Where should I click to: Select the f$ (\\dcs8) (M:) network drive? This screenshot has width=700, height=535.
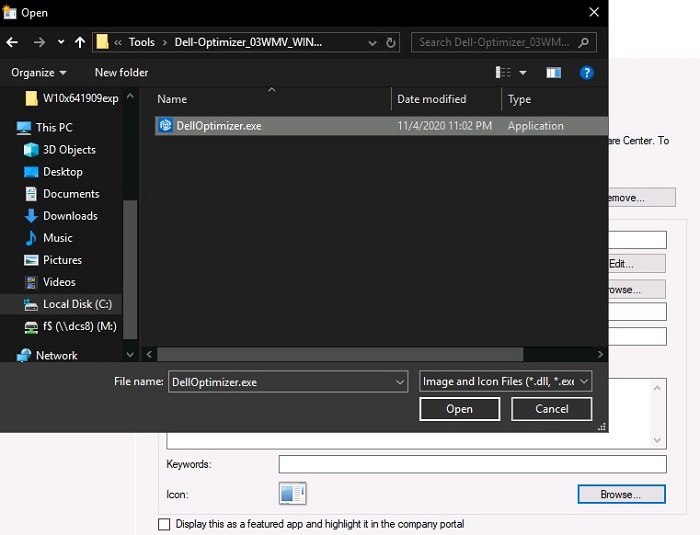70,326
